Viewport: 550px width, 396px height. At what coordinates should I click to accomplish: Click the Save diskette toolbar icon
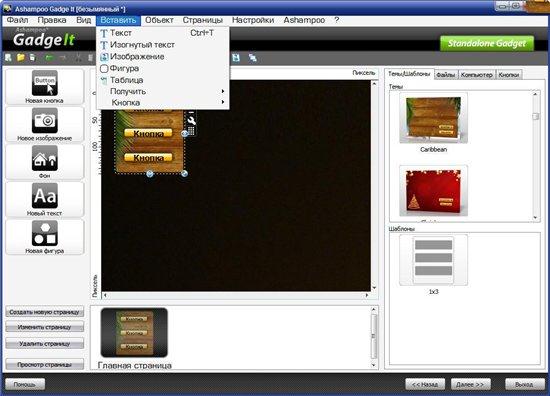tap(236, 58)
